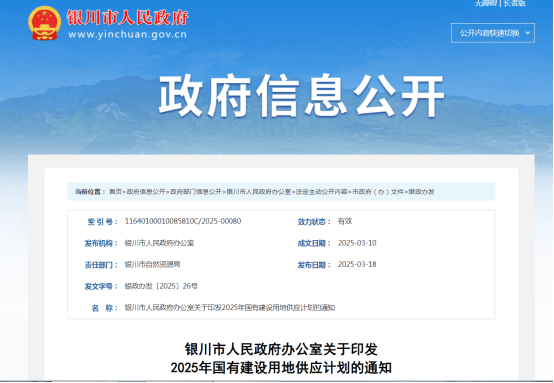The height and width of the screenshot is (383, 554).
Task: Click the publish date 2025-03-18
Action: (x=357, y=264)
